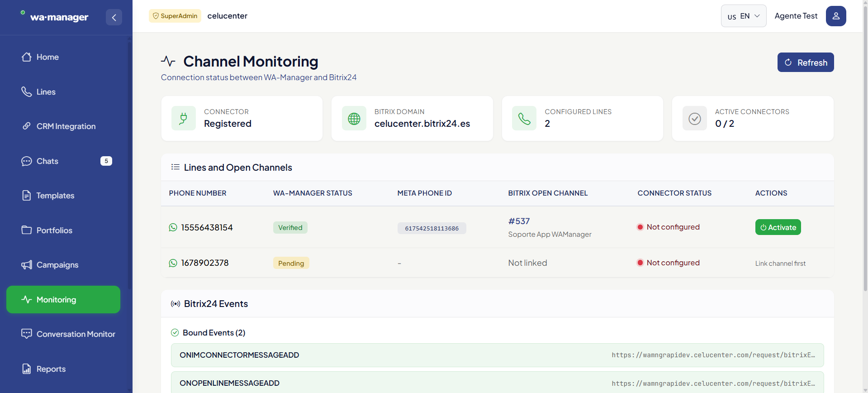This screenshot has width=868, height=393.
Task: Select phone number 1678902378
Action: [x=205, y=263]
